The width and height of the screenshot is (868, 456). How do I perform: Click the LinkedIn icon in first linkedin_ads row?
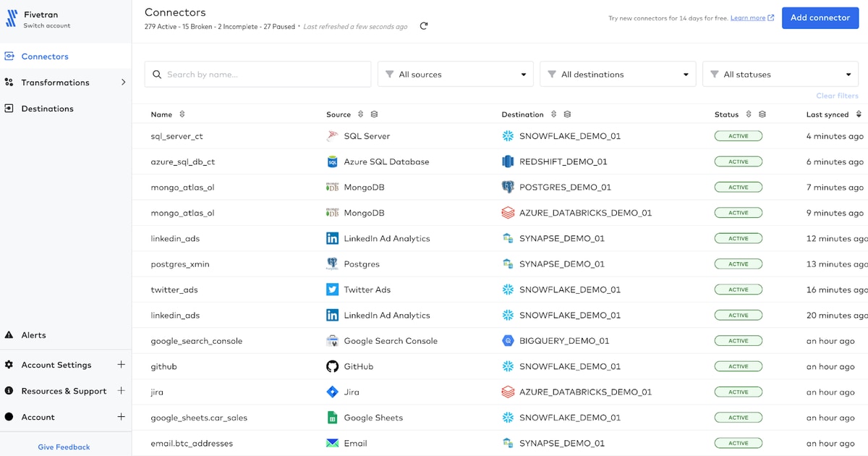coord(332,238)
